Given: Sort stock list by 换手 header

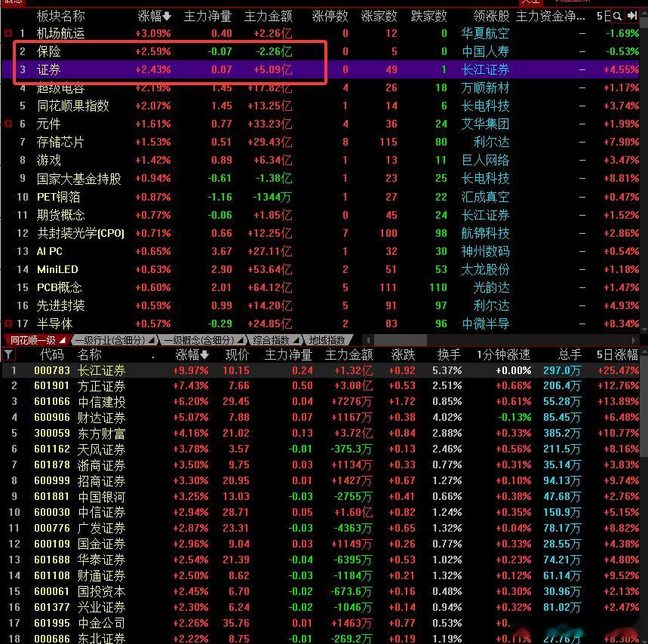Looking at the screenshot, I should tap(449, 354).
